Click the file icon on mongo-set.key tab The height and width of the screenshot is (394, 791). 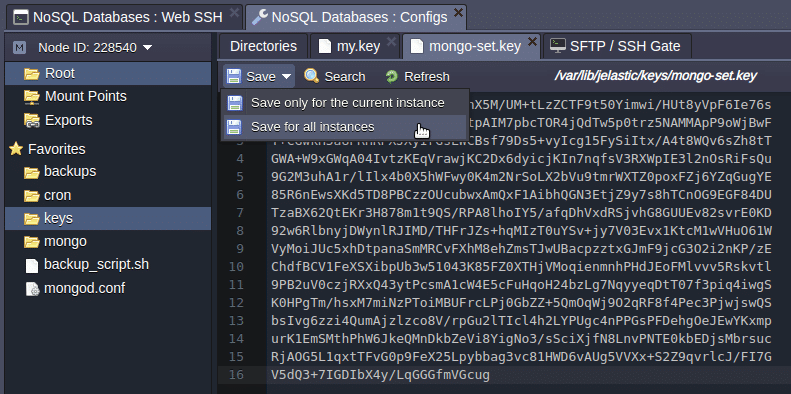click(417, 47)
